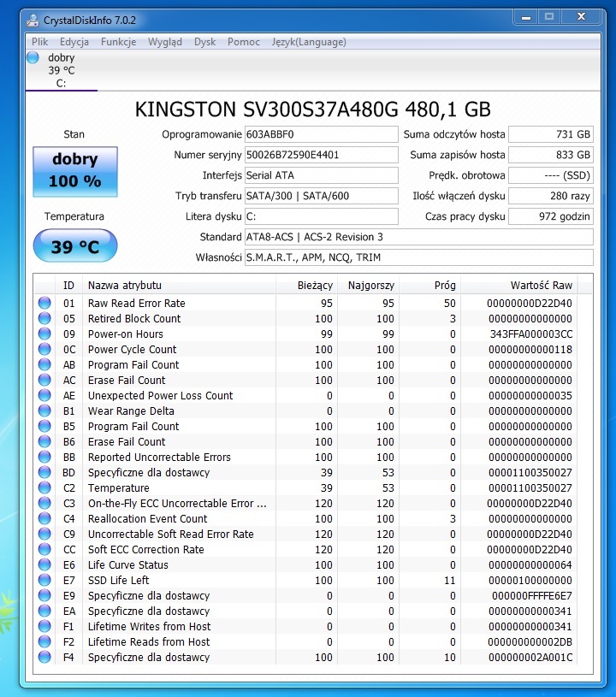Sort by Nazwa atrybutu column header

click(x=179, y=285)
